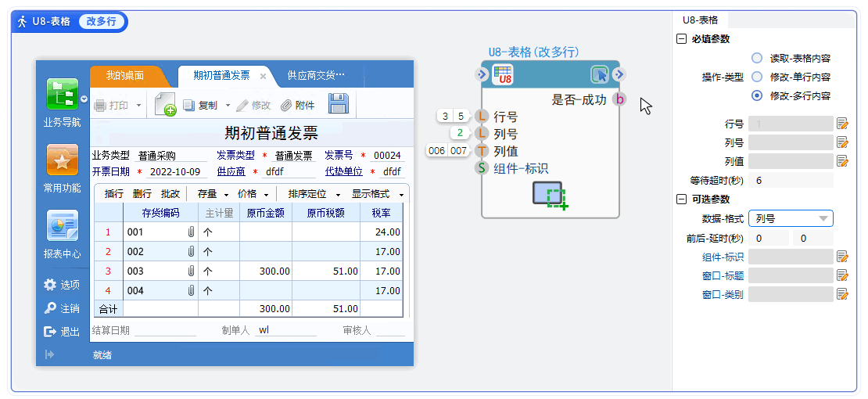This screenshot has width=868, height=399.
Task: Open the 显示格式 dropdown
Action: click(401, 195)
